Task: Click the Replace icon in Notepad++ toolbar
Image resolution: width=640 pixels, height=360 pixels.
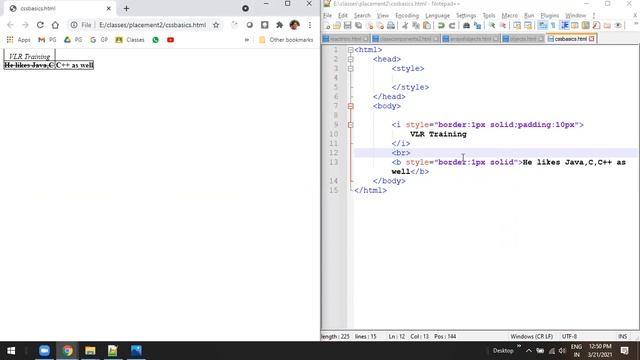Action: [x=477, y=26]
